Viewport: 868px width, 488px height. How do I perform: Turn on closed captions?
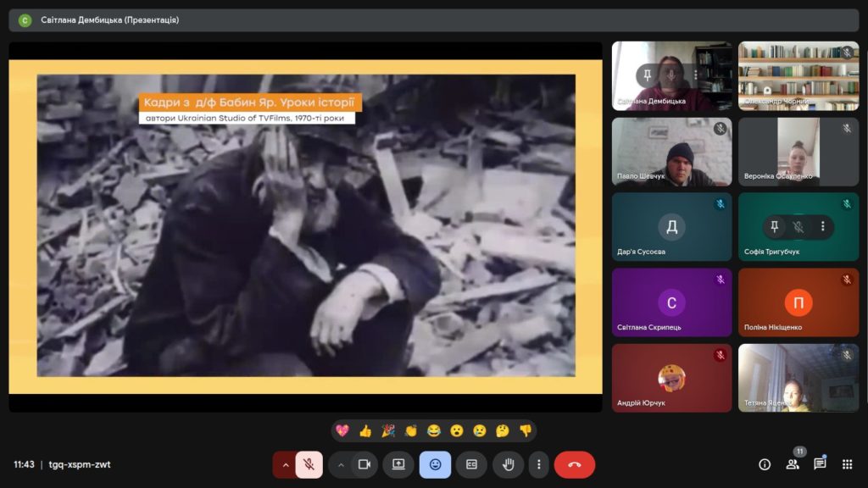click(x=471, y=464)
